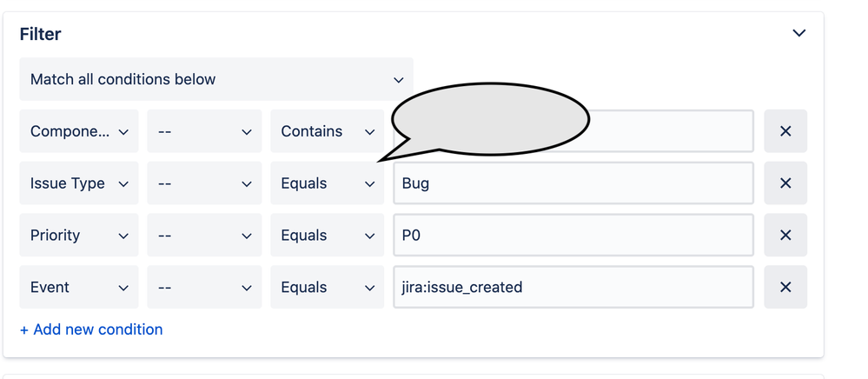Open the Issue Type field dropdown
This screenshot has height=379, width=868.
[79, 183]
